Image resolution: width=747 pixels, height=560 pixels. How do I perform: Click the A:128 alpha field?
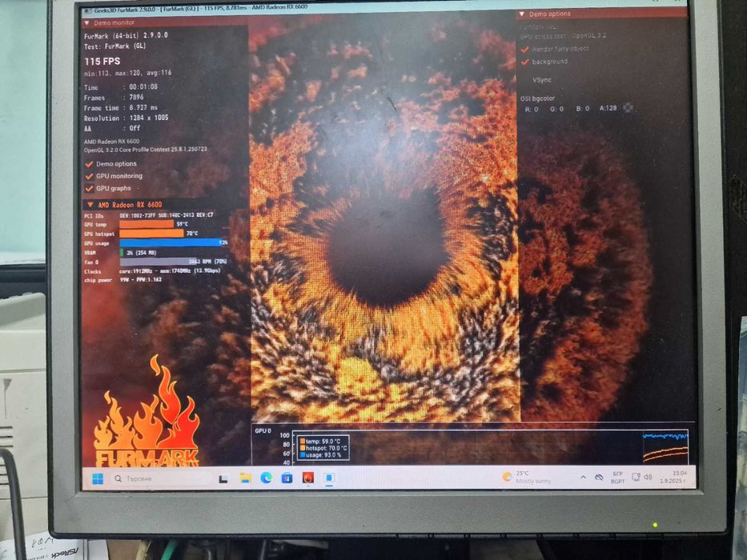608,108
